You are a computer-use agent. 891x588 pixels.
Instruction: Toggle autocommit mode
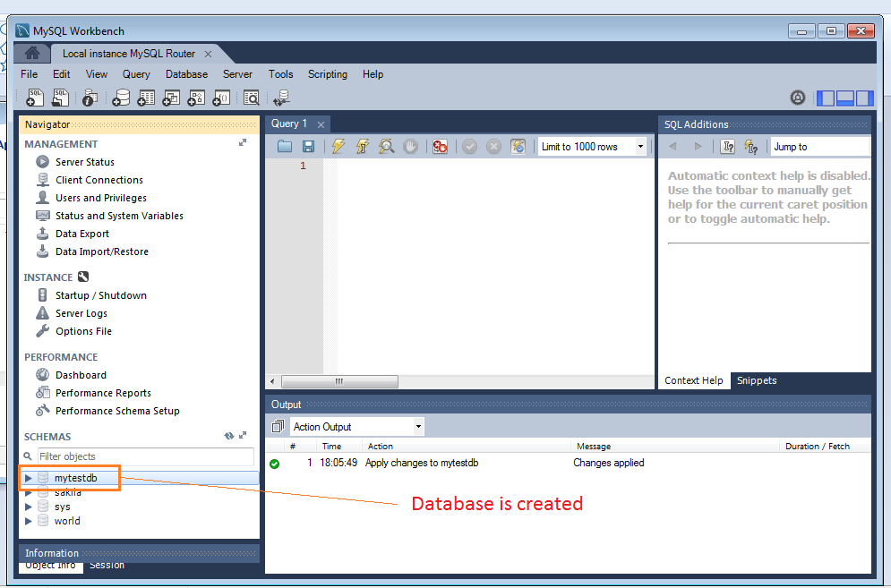click(518, 147)
